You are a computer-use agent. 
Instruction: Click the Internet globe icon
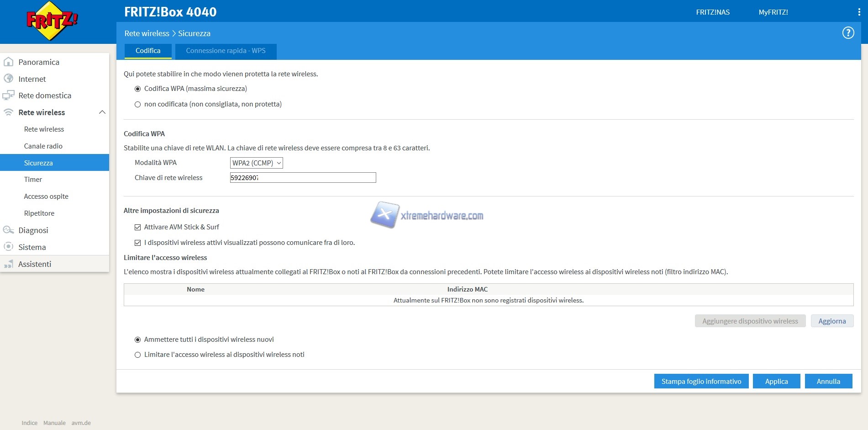8,79
